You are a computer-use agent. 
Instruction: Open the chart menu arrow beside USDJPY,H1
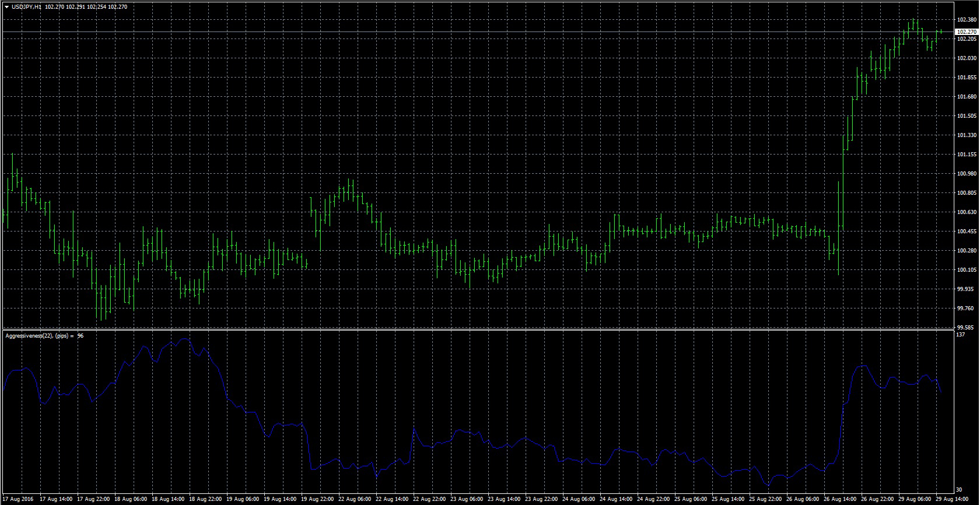pos(6,7)
